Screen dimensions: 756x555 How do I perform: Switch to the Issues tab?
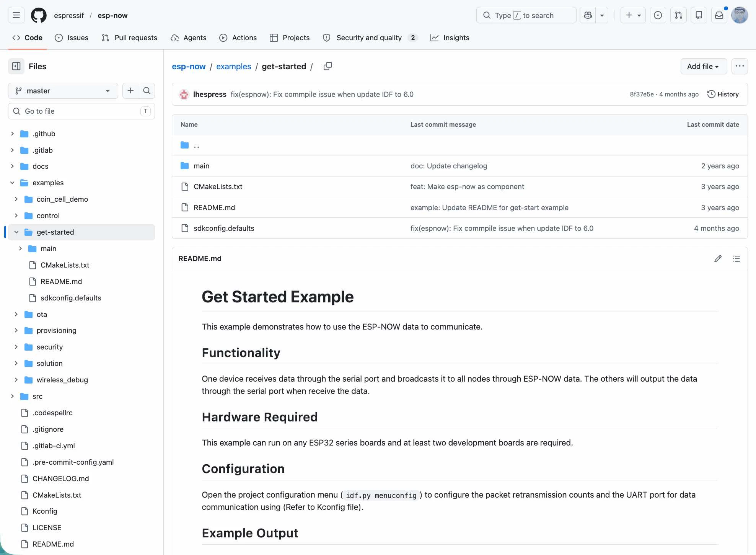tap(72, 38)
